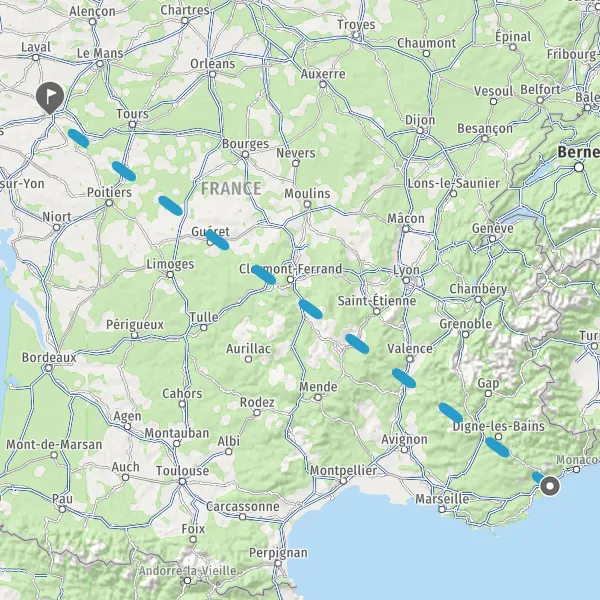This screenshot has height=600, width=600.
Task: Select the route dash south of Valence
Action: tap(404, 378)
